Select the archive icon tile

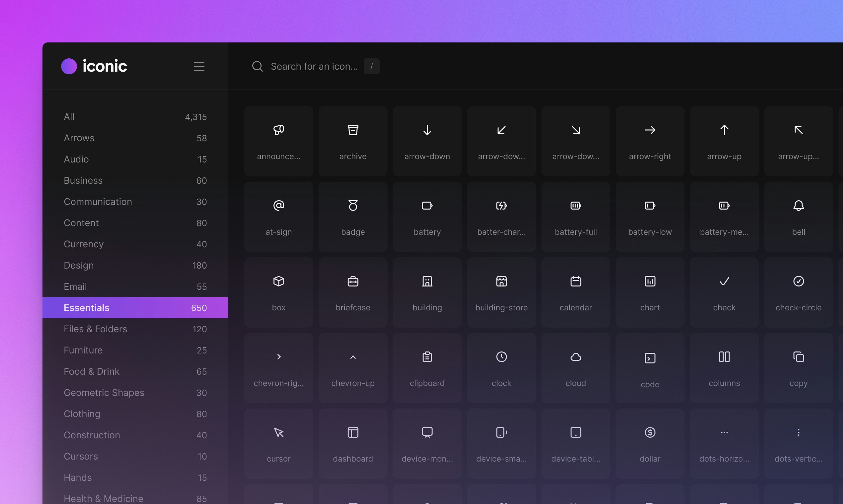353,141
